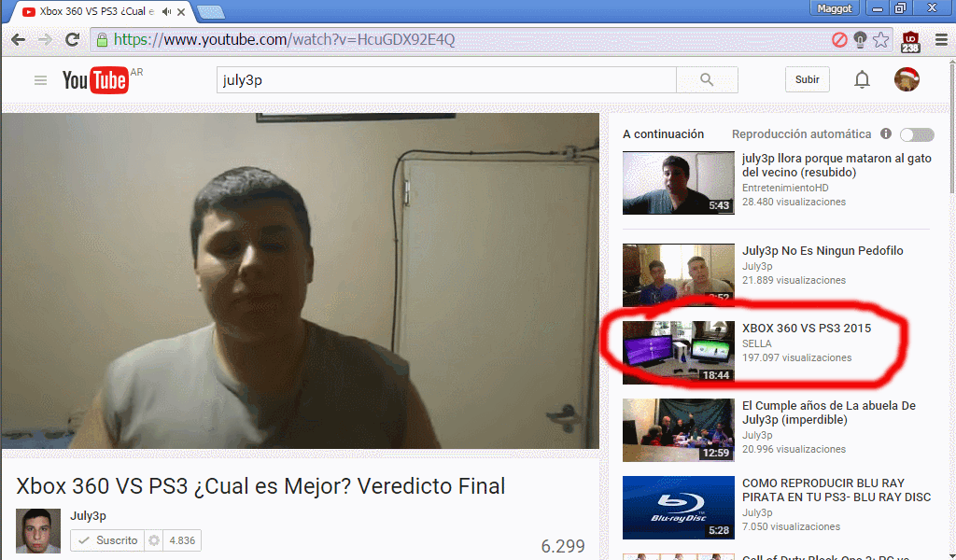Click the green padlock in address bar

pos(103,40)
